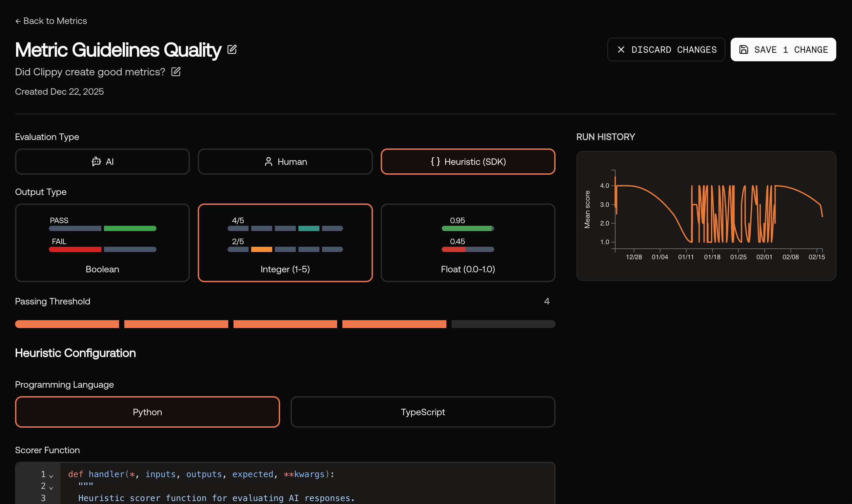852x504 pixels.
Task: Choose Heuristic (SDK) evaluation type
Action: point(468,162)
